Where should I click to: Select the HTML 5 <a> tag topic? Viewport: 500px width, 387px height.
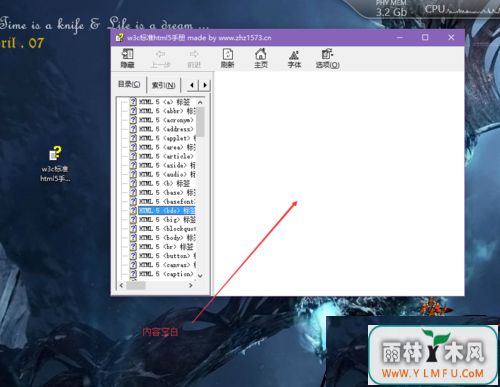coord(164,102)
